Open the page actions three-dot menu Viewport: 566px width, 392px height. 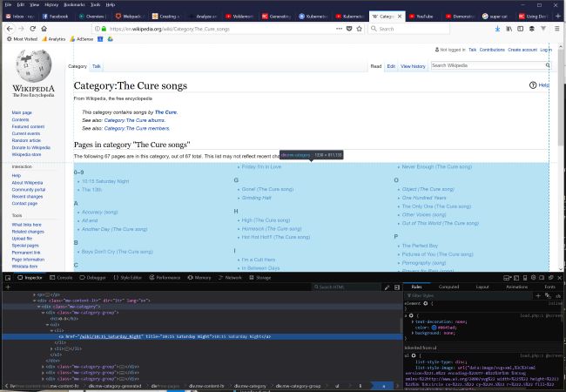pyautogui.click(x=339, y=29)
